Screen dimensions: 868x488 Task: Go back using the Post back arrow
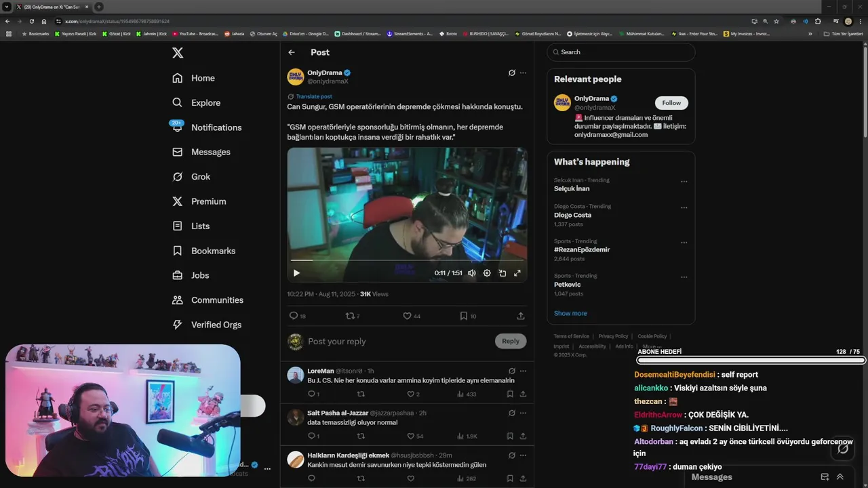292,52
